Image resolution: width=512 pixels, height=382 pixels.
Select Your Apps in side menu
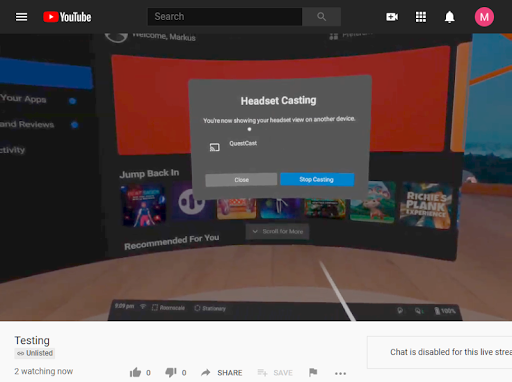tap(23, 99)
